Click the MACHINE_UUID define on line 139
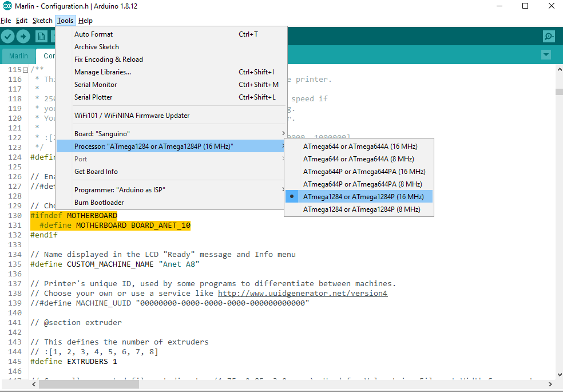 [x=170, y=303]
